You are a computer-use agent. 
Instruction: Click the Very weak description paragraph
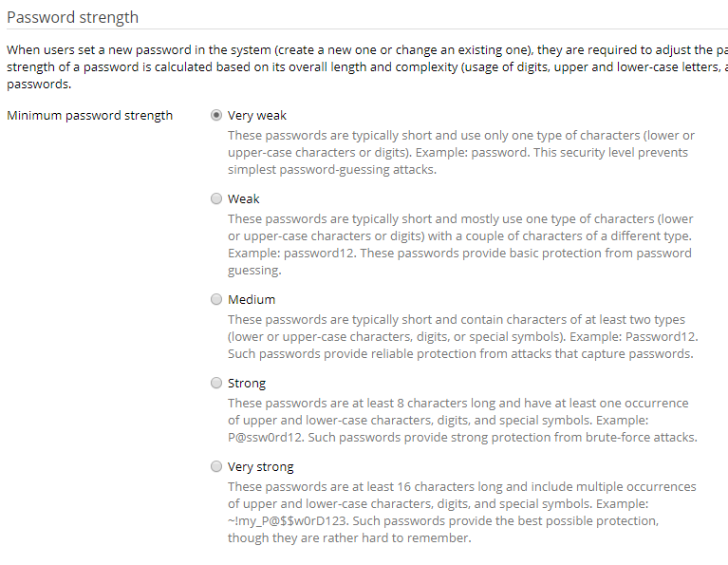point(460,152)
